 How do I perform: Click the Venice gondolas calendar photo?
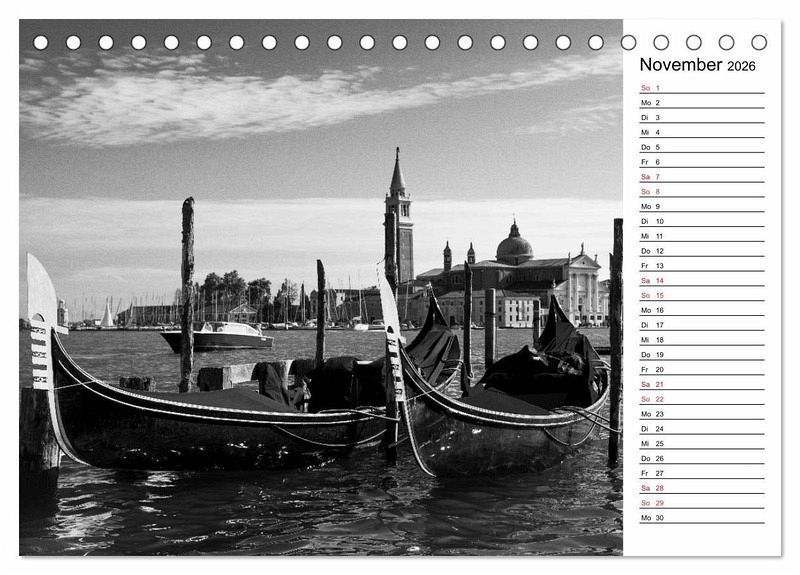click(321, 287)
